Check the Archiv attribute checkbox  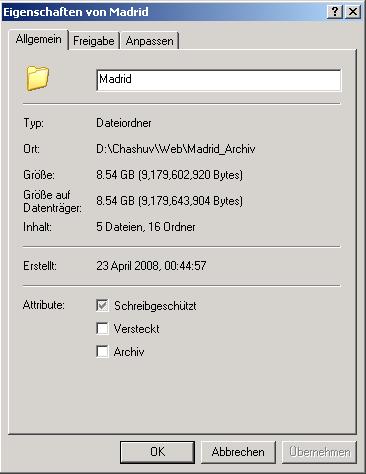point(102,351)
